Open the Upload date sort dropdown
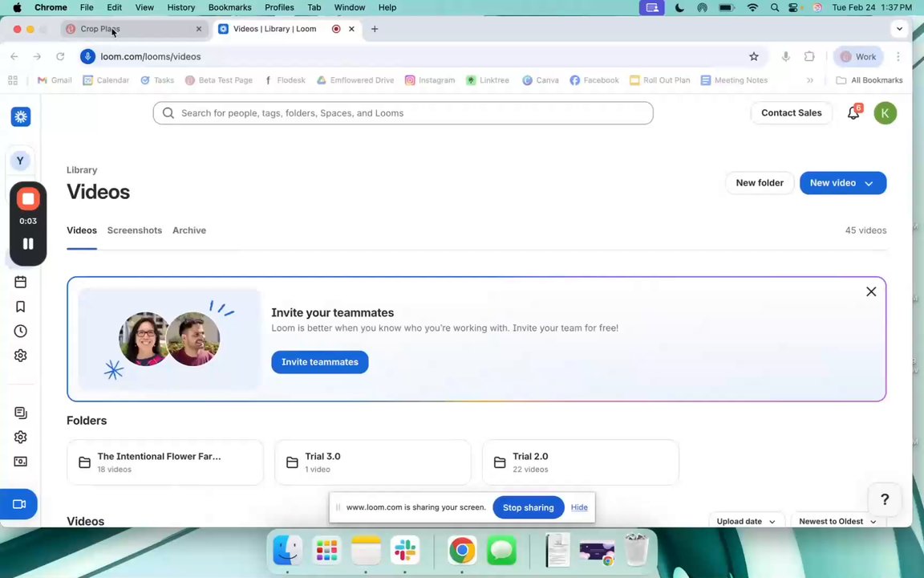Screen dimensions: 924x578 pos(745,521)
